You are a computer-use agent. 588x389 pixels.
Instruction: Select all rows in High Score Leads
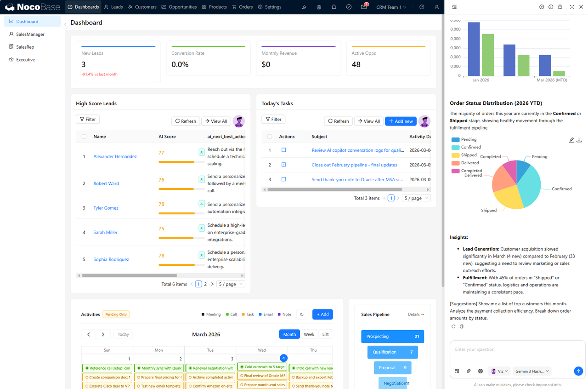coord(84,137)
